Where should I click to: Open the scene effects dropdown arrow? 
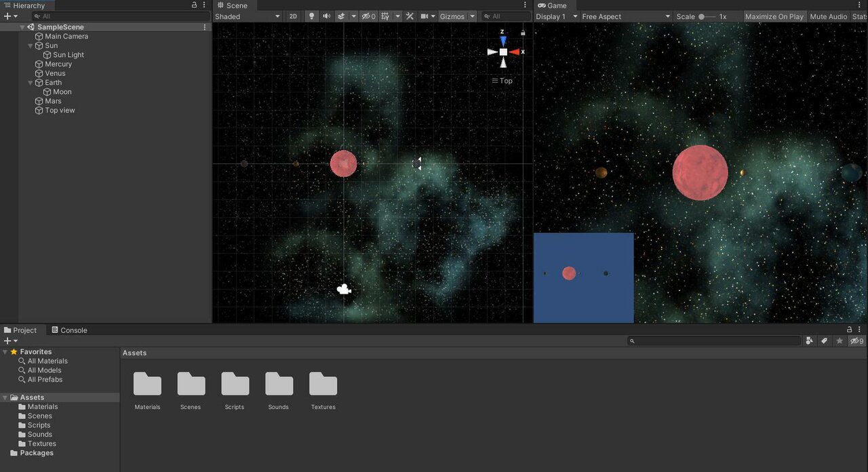pyautogui.click(x=353, y=16)
